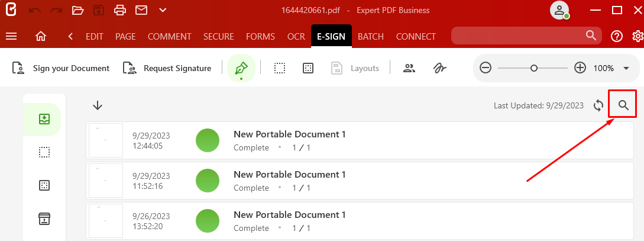
Task: Switch to the BATCH tab
Action: tap(371, 37)
